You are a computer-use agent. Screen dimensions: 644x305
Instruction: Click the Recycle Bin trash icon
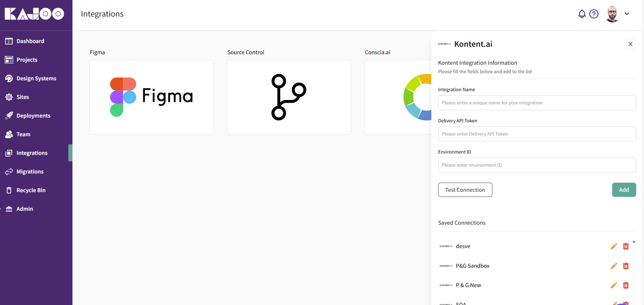pos(9,190)
